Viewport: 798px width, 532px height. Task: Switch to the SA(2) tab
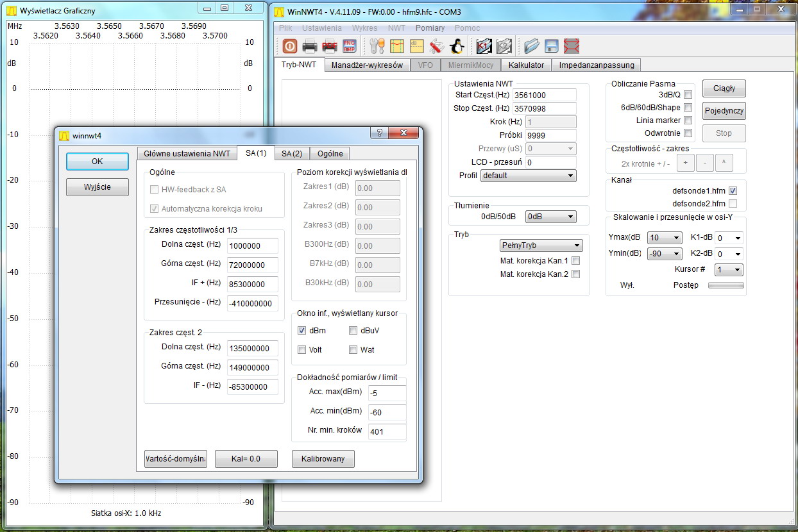pos(292,153)
